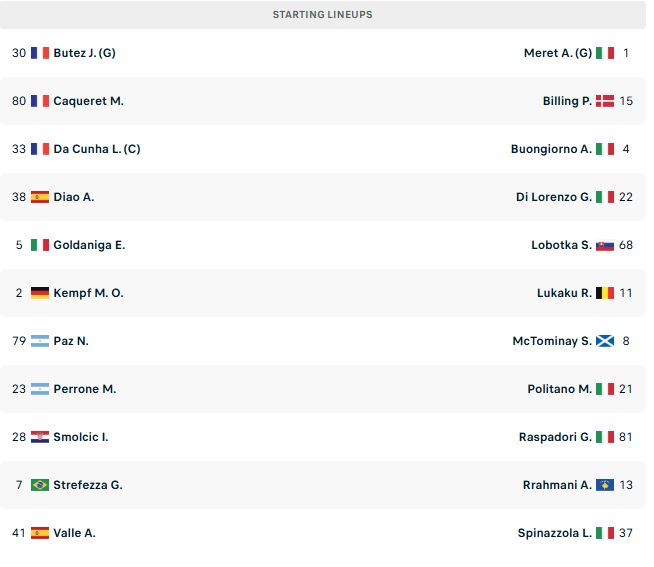Viewport: 654px width, 567px height.
Task: Open goalkeeper Meret A. player profile
Action: point(558,53)
